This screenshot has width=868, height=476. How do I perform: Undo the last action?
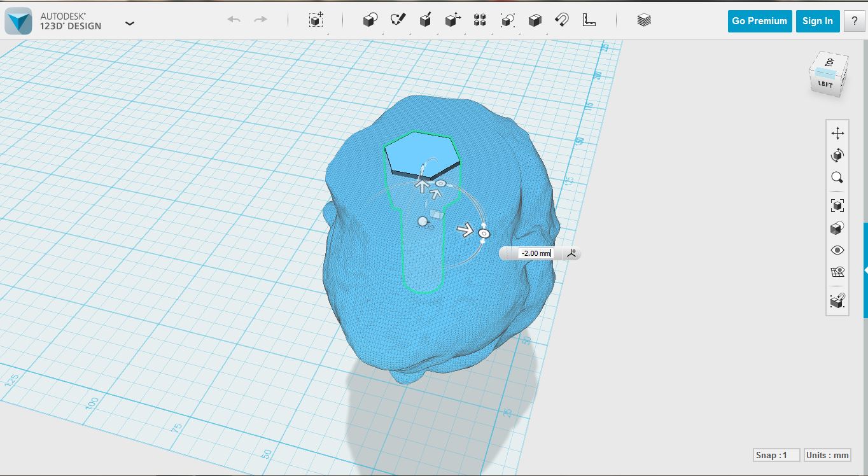[x=234, y=20]
